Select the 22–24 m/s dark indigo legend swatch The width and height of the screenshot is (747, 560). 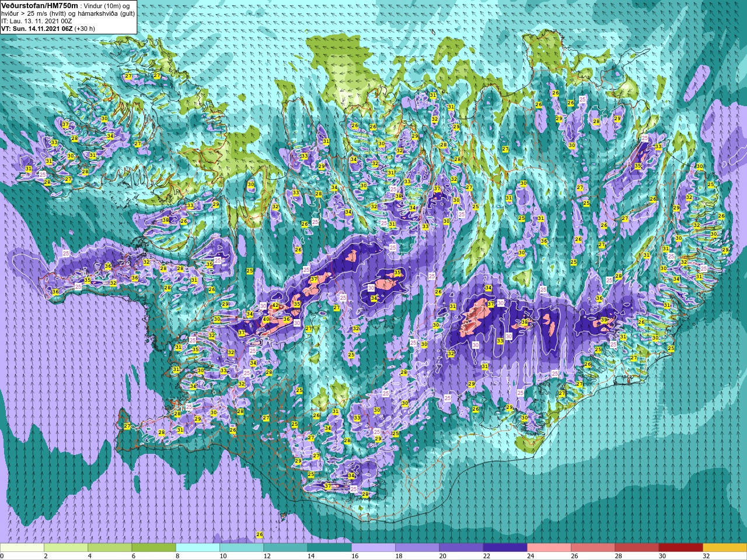tap(505, 548)
